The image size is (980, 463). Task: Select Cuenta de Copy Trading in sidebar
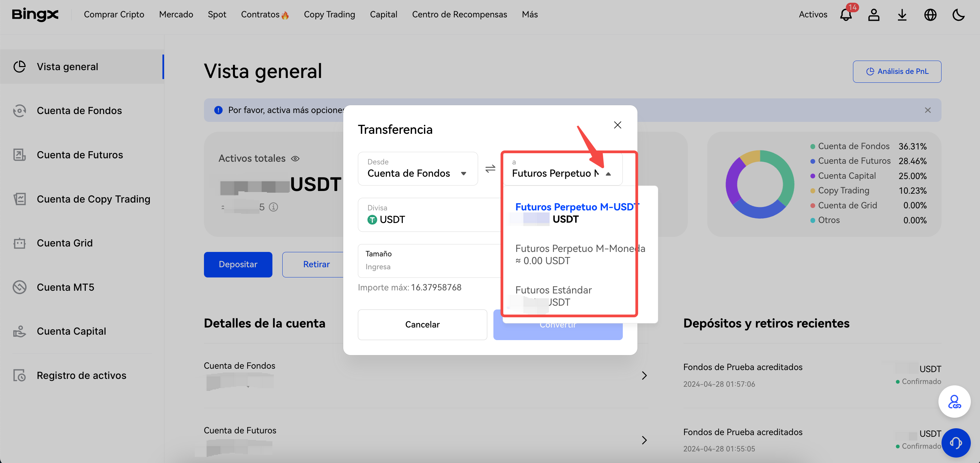point(82,199)
